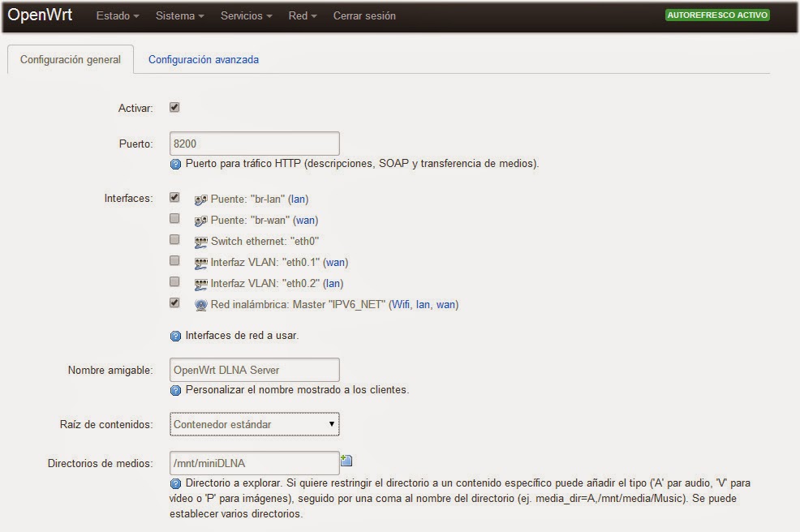Expand the Estado menu
The width and height of the screenshot is (800, 532).
click(x=118, y=16)
